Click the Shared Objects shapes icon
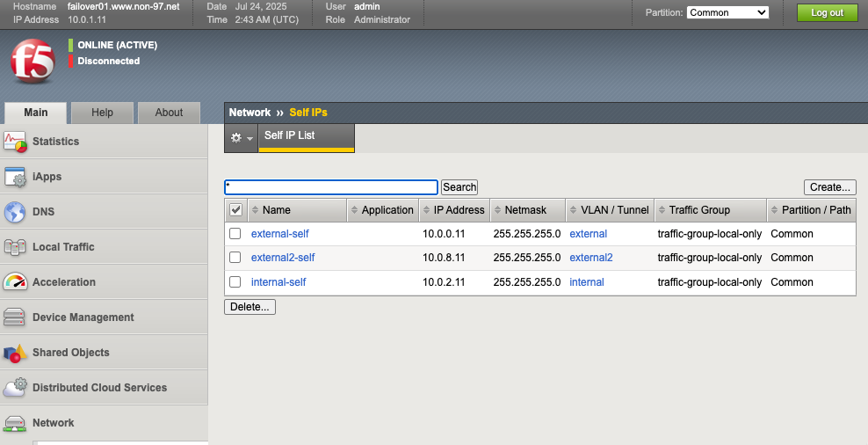This screenshot has height=445, width=868. click(x=15, y=353)
